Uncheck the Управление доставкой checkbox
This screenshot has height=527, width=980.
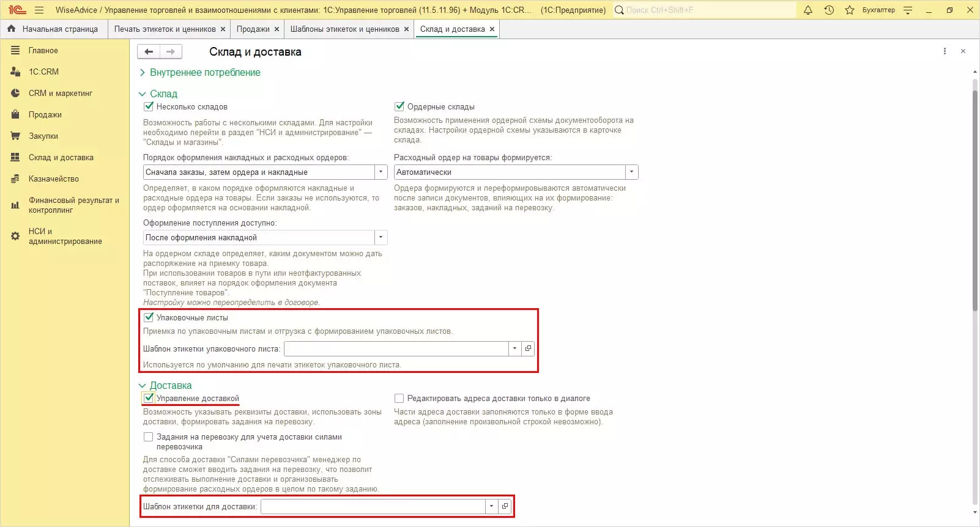[148, 398]
